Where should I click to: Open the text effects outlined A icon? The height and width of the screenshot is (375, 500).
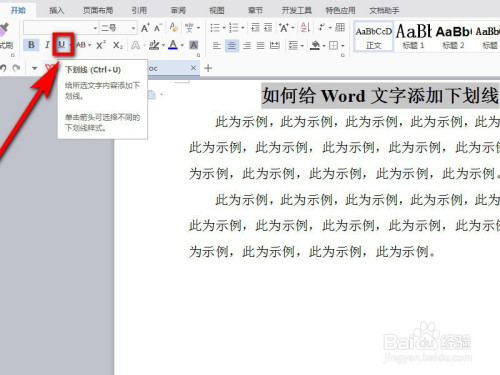click(135, 45)
